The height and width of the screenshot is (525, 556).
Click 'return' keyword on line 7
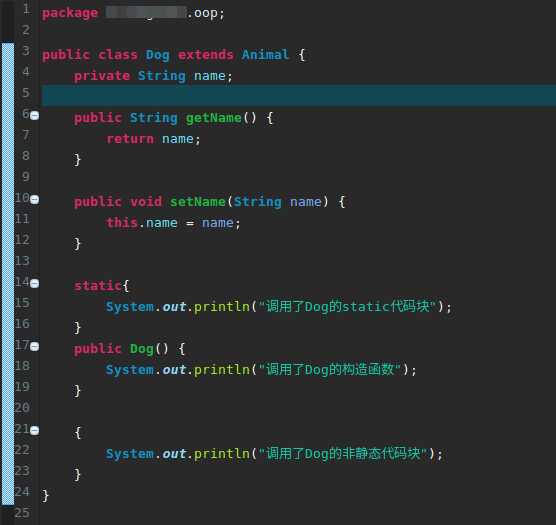click(130, 139)
